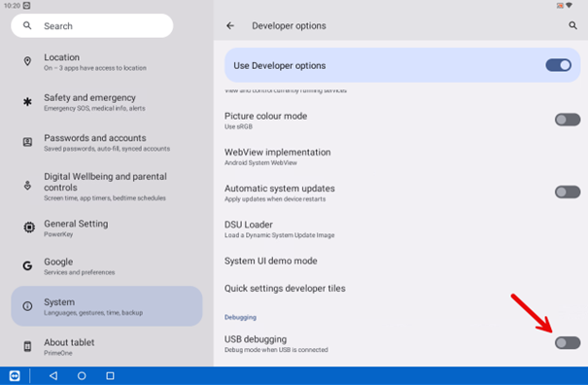
Task: Tap the Android home circle button
Action: 82,375
